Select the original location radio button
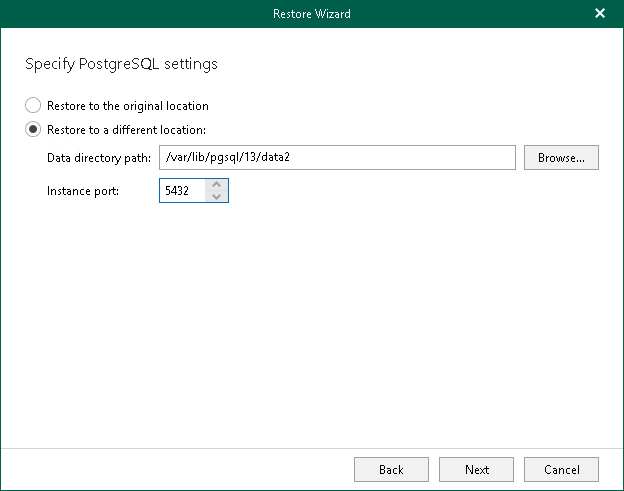The height and width of the screenshot is (491, 624). coord(33,105)
